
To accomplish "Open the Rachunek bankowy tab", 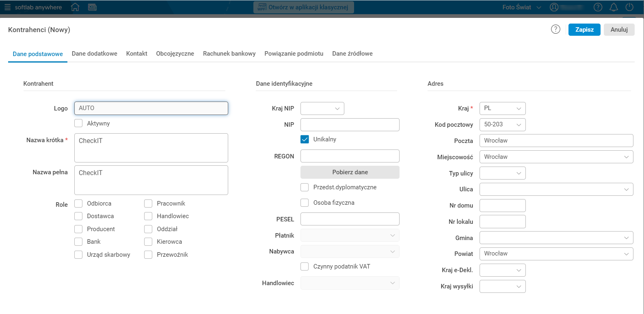I will pos(229,54).
